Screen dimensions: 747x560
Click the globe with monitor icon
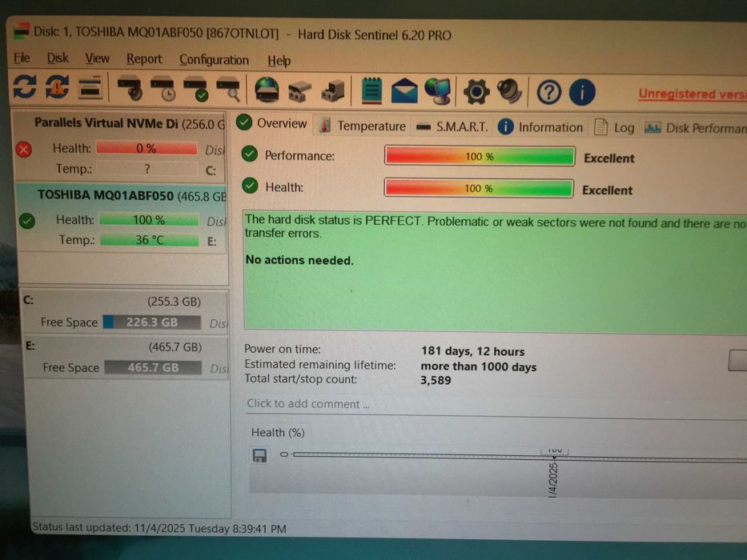click(437, 91)
